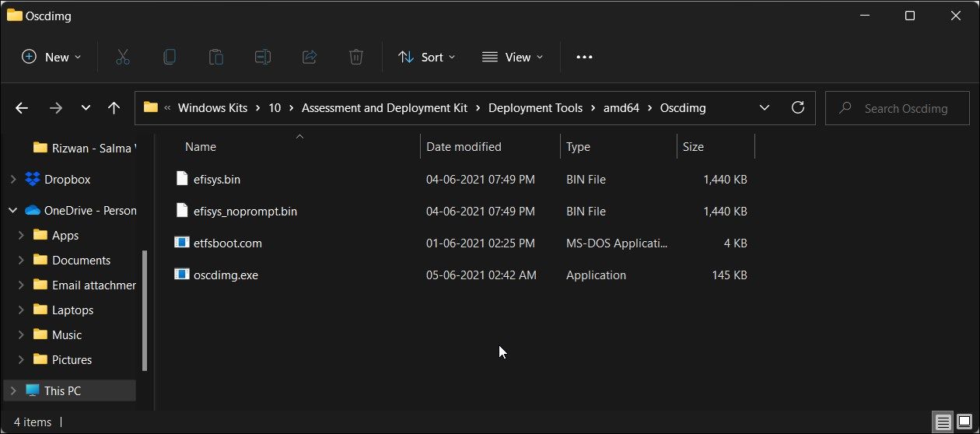This screenshot has width=980, height=434.
Task: Click the 145 KB size value
Action: point(730,275)
